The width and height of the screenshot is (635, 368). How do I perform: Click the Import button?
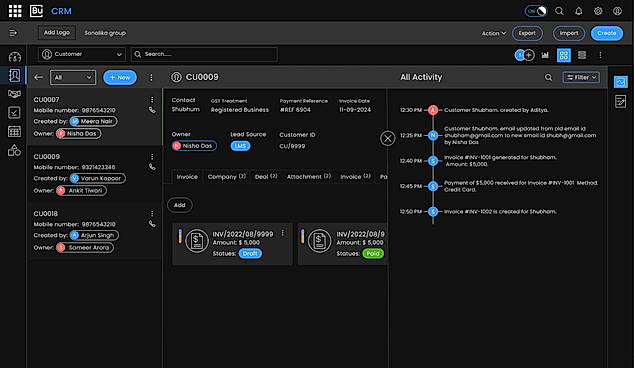click(x=569, y=33)
